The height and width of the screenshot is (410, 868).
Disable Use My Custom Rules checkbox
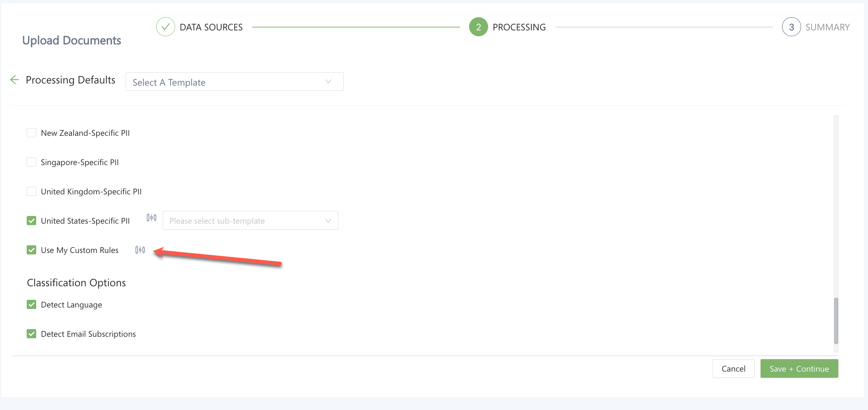[31, 250]
